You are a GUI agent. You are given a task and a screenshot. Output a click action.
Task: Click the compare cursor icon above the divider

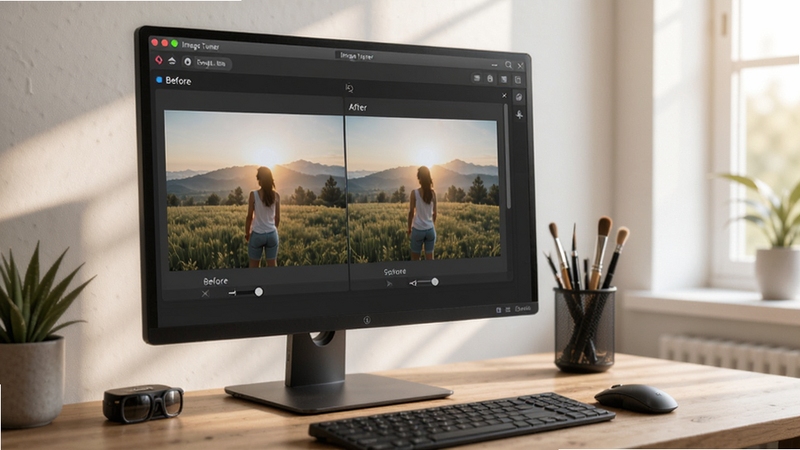(349, 88)
